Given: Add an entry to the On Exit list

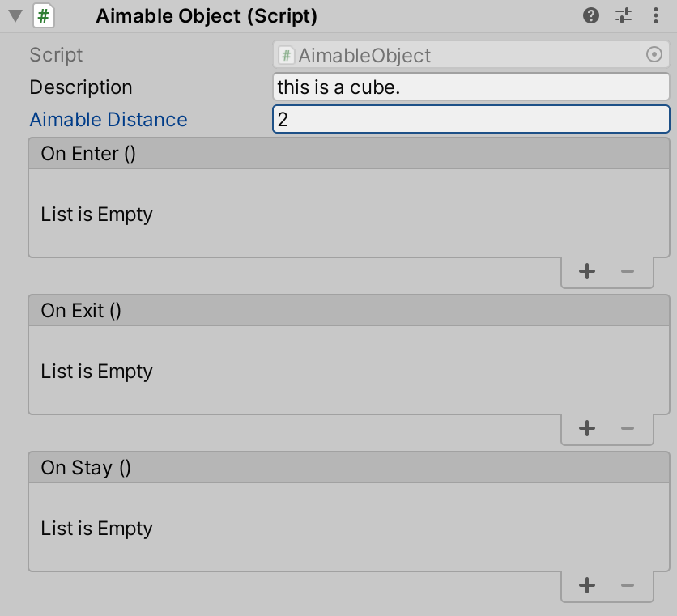Looking at the screenshot, I should pos(586,428).
